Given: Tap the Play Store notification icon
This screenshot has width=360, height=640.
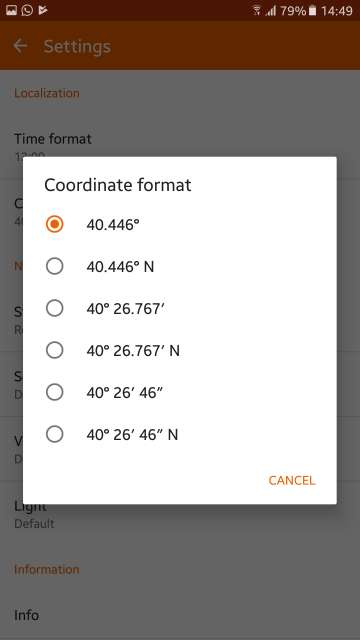Looking at the screenshot, I should pyautogui.click(x=42, y=10).
